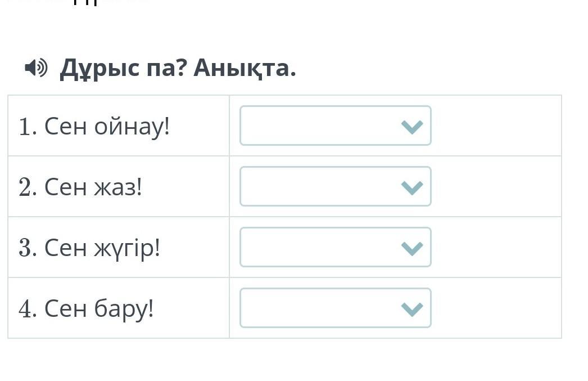588x381 pixels.
Task: Click the chevron arrow beside "Сен жаз!"
Action: pyautogui.click(x=411, y=187)
